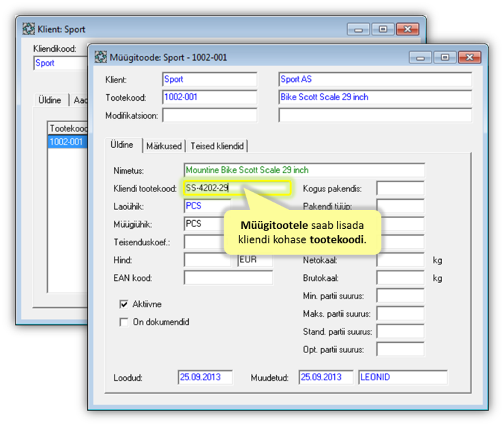Focus the EAN kood field

tap(228, 278)
